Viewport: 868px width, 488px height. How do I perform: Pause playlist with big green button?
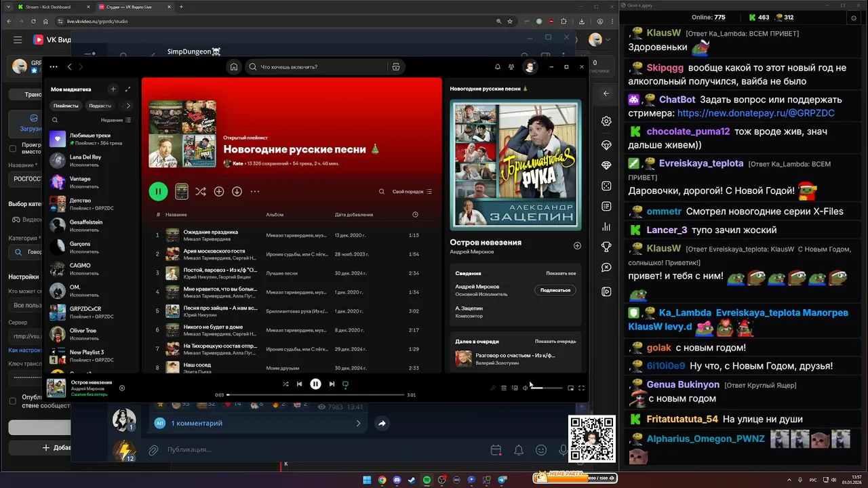point(158,192)
